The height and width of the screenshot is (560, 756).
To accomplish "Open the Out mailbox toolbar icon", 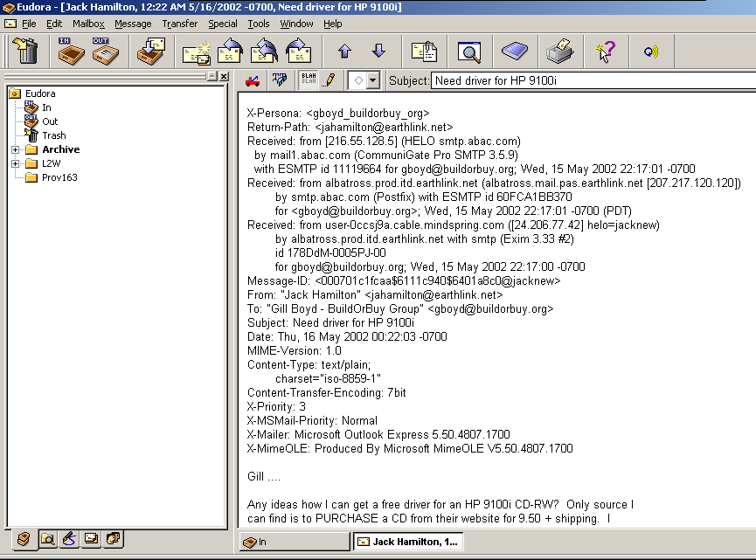I will [105, 51].
